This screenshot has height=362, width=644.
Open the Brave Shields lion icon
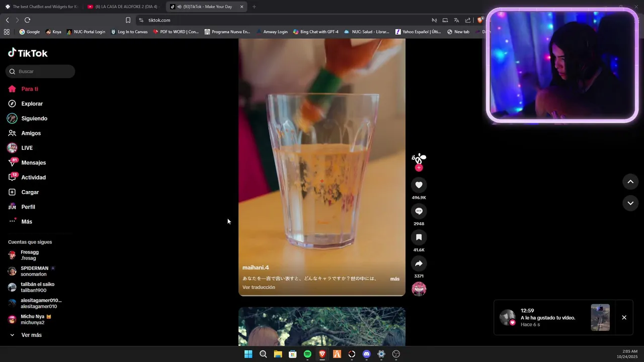480,20
